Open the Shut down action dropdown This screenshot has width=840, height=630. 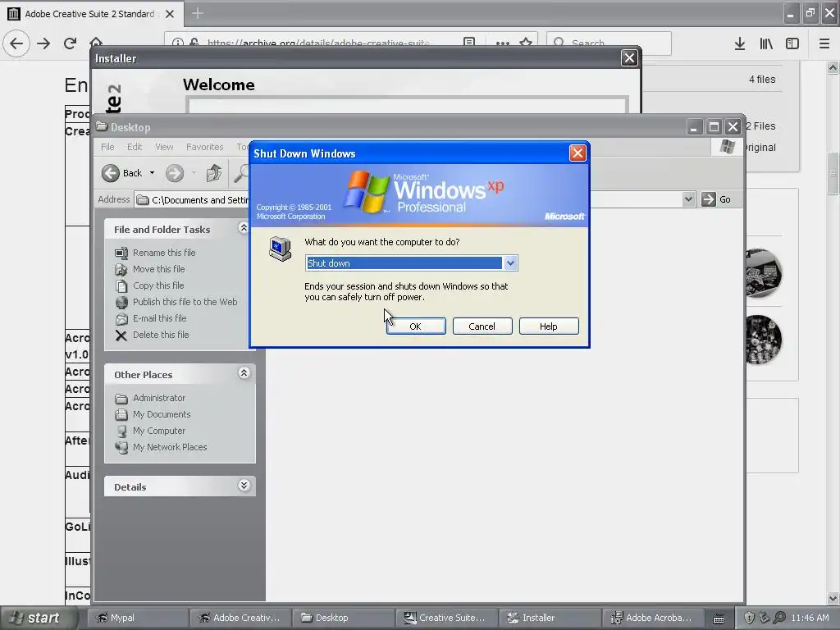(510, 263)
